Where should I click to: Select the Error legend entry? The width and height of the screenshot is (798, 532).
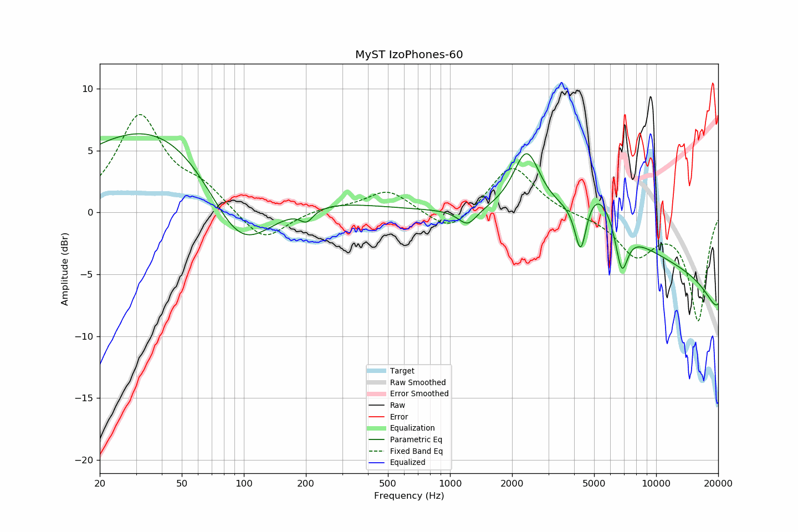pos(387,417)
